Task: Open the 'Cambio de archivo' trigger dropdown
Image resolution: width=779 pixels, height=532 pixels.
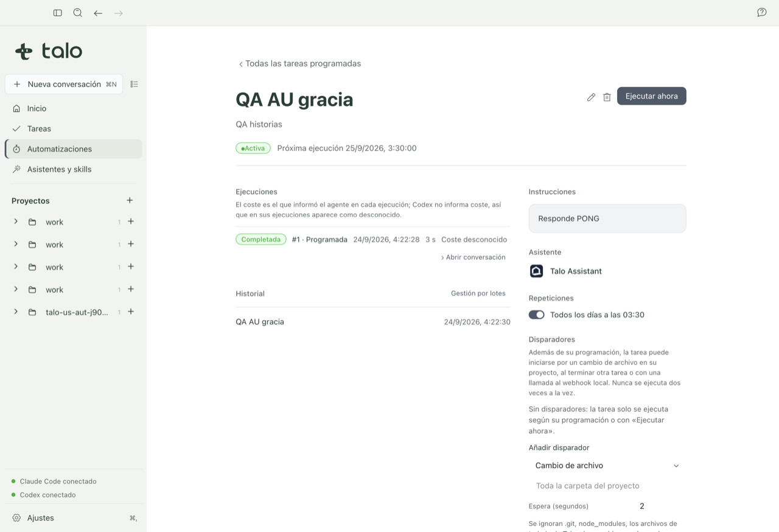Action: coord(607,466)
